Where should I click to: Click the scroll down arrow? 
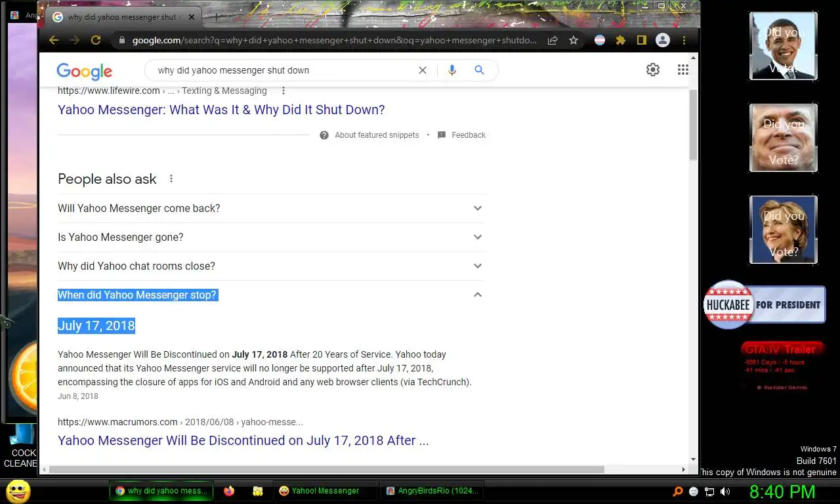[694, 459]
